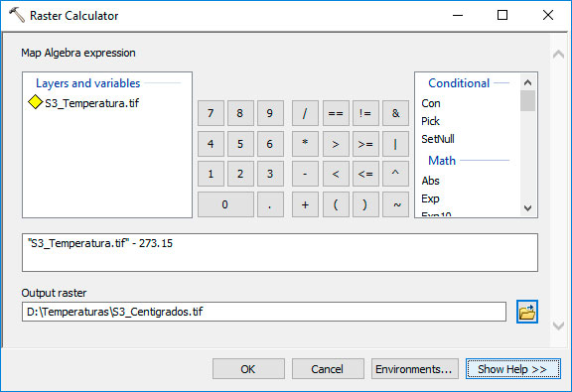The height and width of the screenshot is (392, 572).
Task: Click the number 1 key
Action: pyautogui.click(x=211, y=174)
